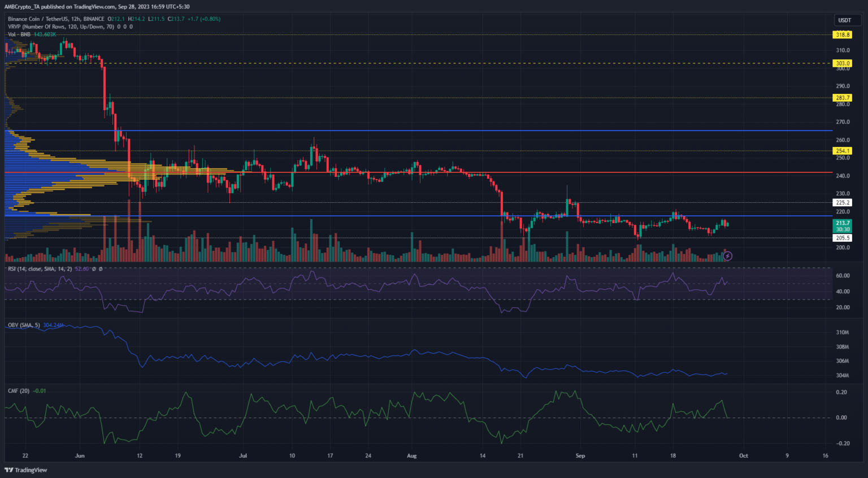868x478 pixels.
Task: Click the purple lightning bolt event icon
Action: [x=728, y=256]
